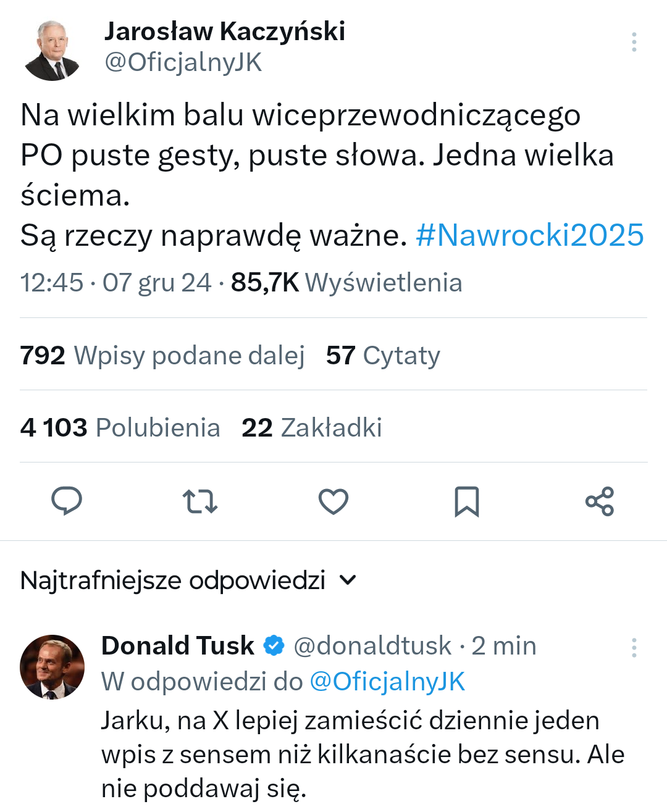Click the reply speech bubble icon

[x=67, y=501]
